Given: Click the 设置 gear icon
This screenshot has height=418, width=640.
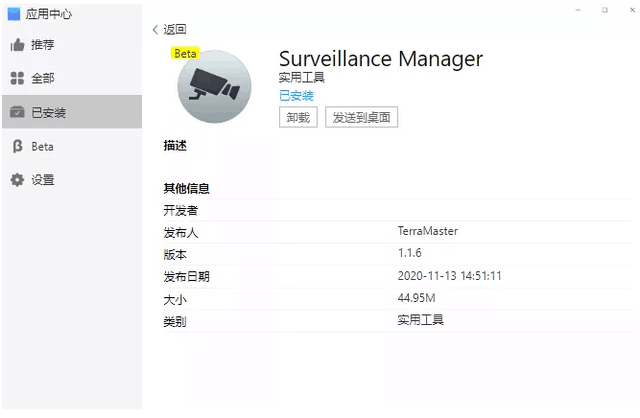Looking at the screenshot, I should tap(17, 180).
